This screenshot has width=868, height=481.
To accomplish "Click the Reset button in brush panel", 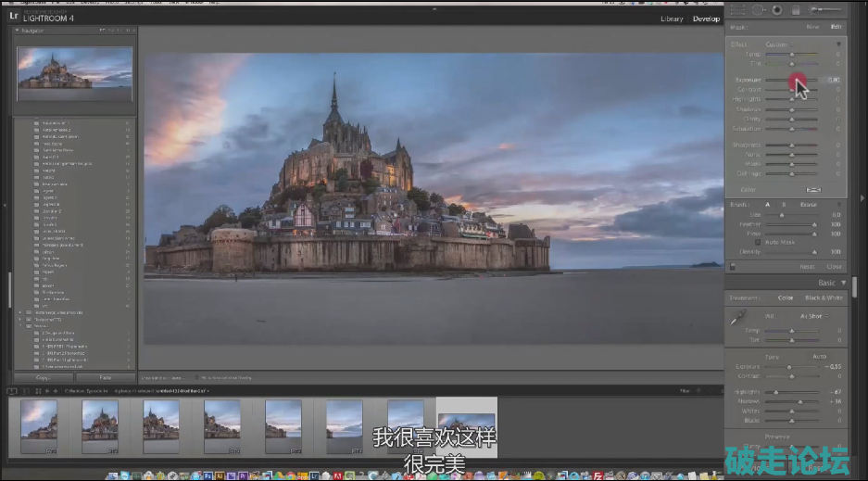I will point(809,266).
